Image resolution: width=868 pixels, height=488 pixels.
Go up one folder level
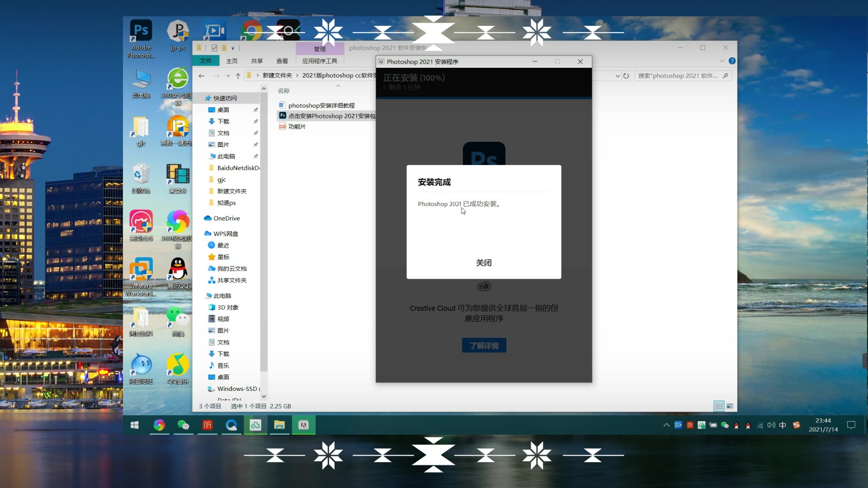pyautogui.click(x=238, y=75)
